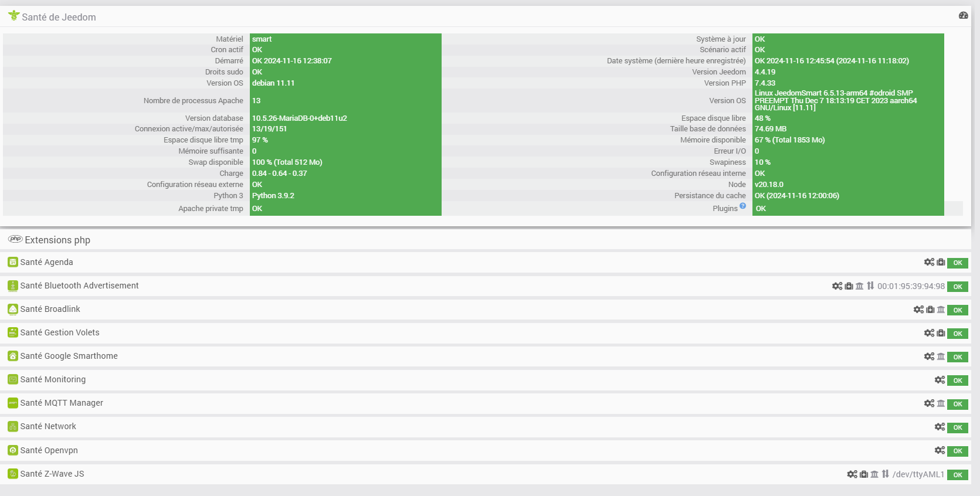Click the OK badge for Santé Openvpn
980x496 pixels.
[958, 451]
